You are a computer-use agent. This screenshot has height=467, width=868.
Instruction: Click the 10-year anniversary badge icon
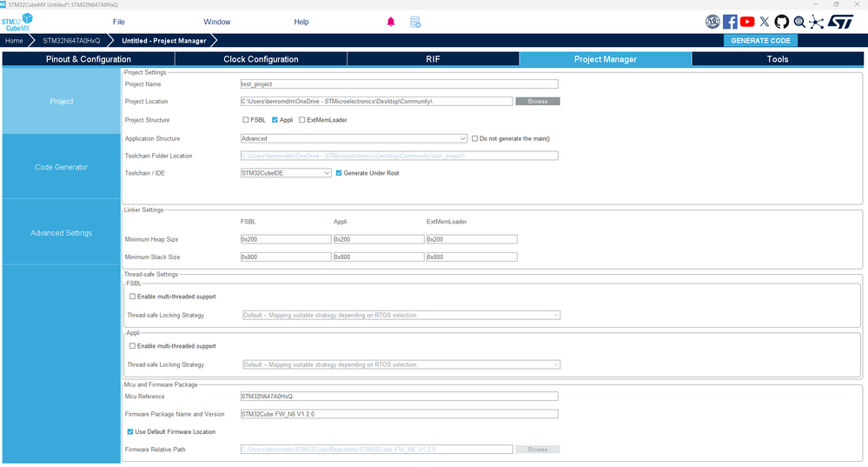(712, 22)
